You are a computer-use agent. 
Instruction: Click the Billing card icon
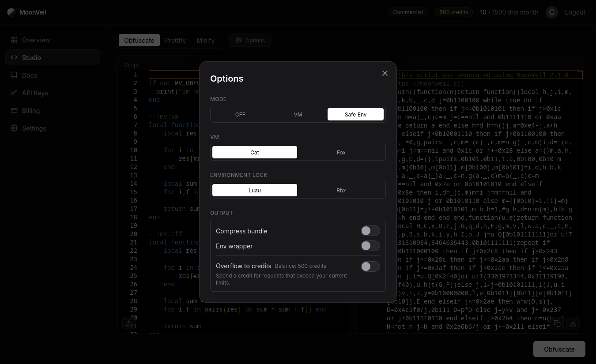point(14,110)
